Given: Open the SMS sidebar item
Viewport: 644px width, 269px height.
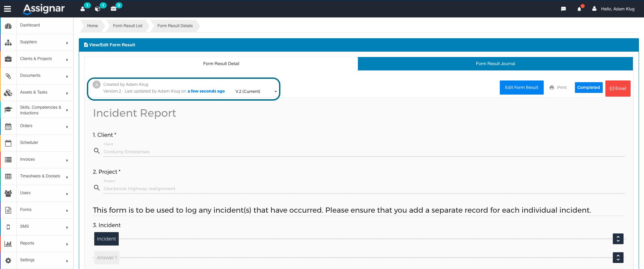Looking at the screenshot, I should coord(37,227).
